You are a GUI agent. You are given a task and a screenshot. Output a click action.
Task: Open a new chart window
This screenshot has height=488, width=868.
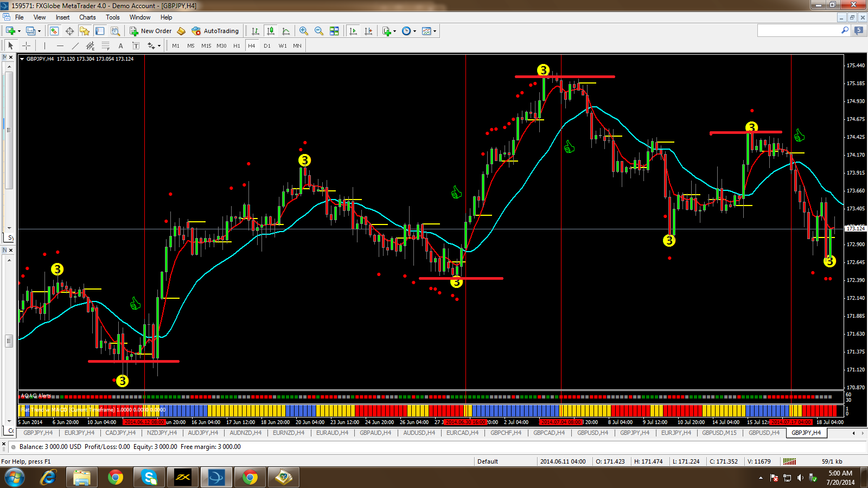coord(10,31)
